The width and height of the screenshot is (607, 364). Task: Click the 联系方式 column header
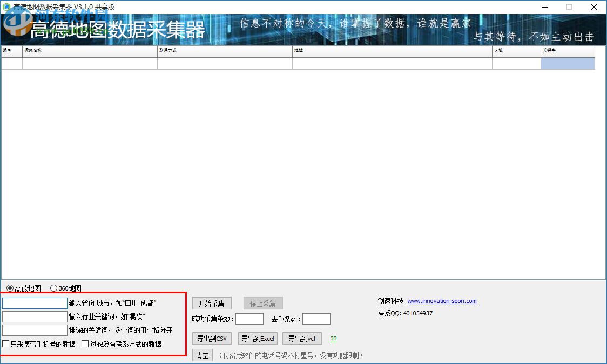(x=224, y=51)
